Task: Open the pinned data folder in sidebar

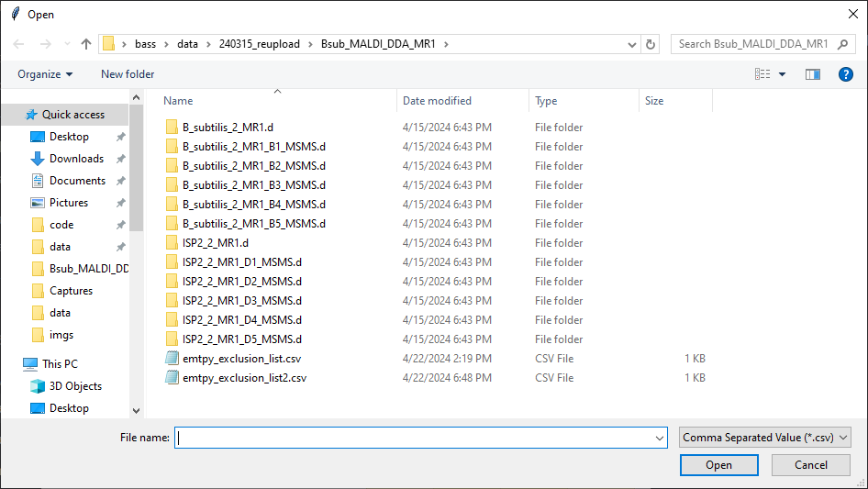Action: pyautogui.click(x=60, y=247)
